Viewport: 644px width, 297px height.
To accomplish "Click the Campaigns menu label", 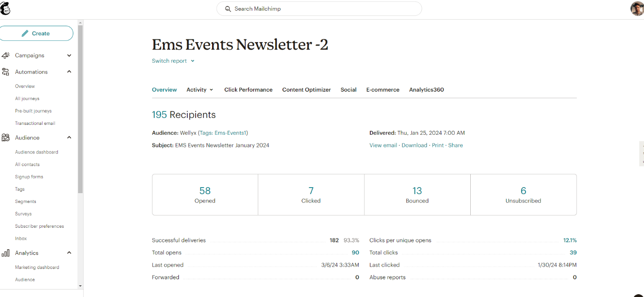I will pyautogui.click(x=29, y=55).
